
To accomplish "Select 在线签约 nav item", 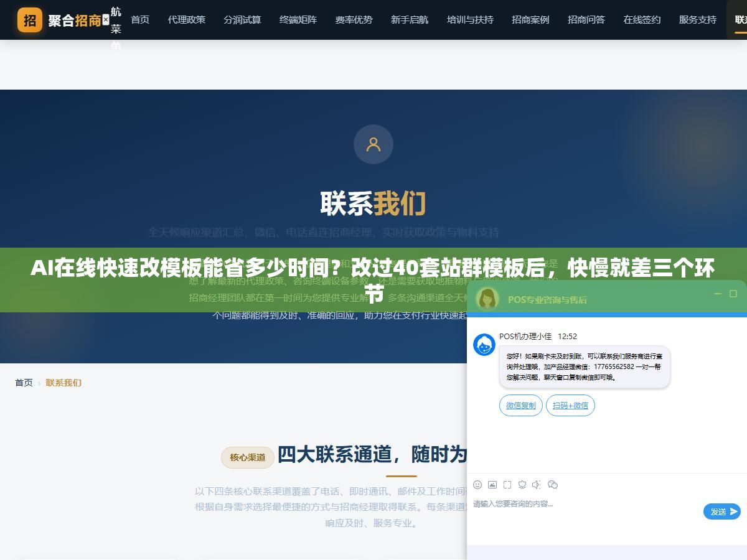I will click(x=642, y=20).
